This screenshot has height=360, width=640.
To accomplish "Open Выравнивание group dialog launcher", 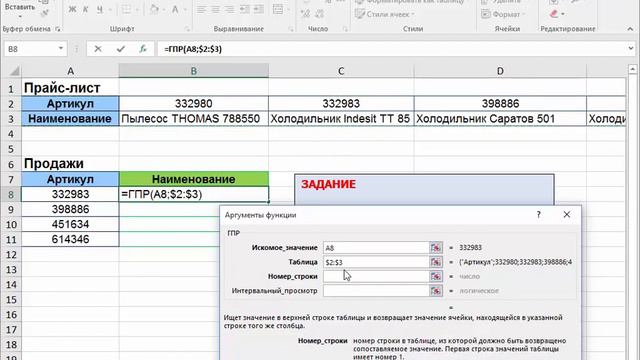I will point(291,29).
